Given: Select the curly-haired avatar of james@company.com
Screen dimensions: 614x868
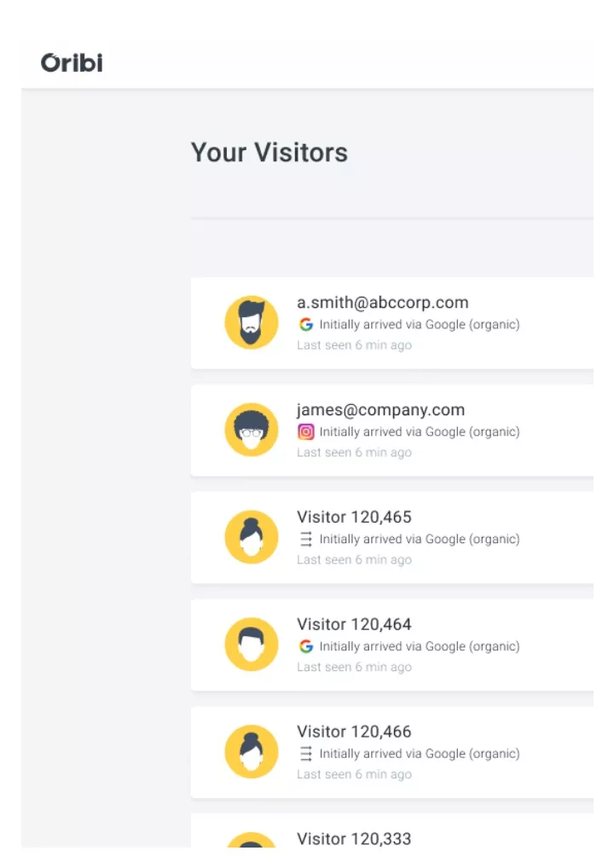Looking at the screenshot, I should (252, 430).
